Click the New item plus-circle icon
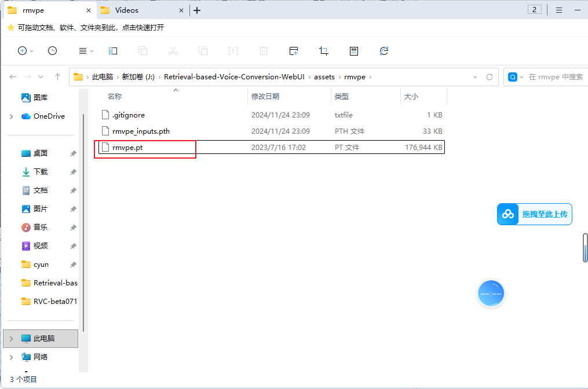Viewport: 588px width, 389px height. click(23, 50)
